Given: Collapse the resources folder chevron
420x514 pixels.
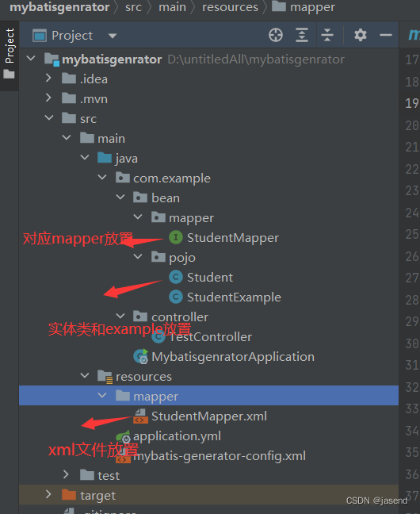Looking at the screenshot, I should [85, 376].
